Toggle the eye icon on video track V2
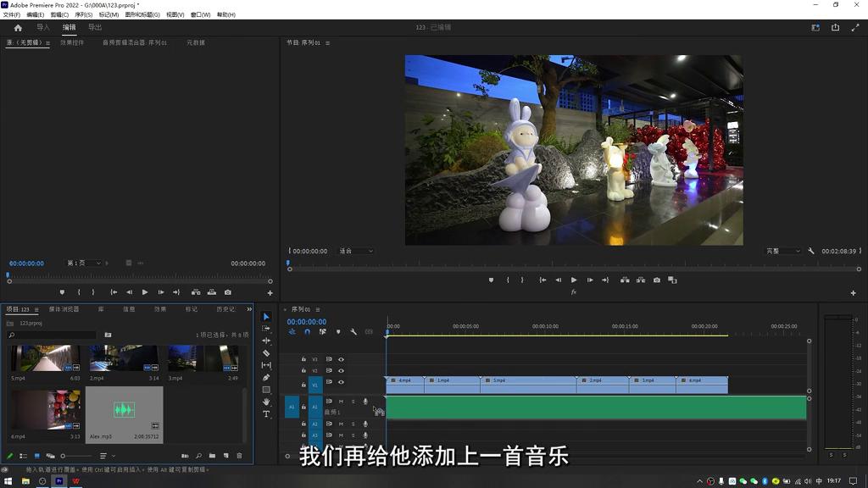The height and width of the screenshot is (488, 868). click(342, 369)
